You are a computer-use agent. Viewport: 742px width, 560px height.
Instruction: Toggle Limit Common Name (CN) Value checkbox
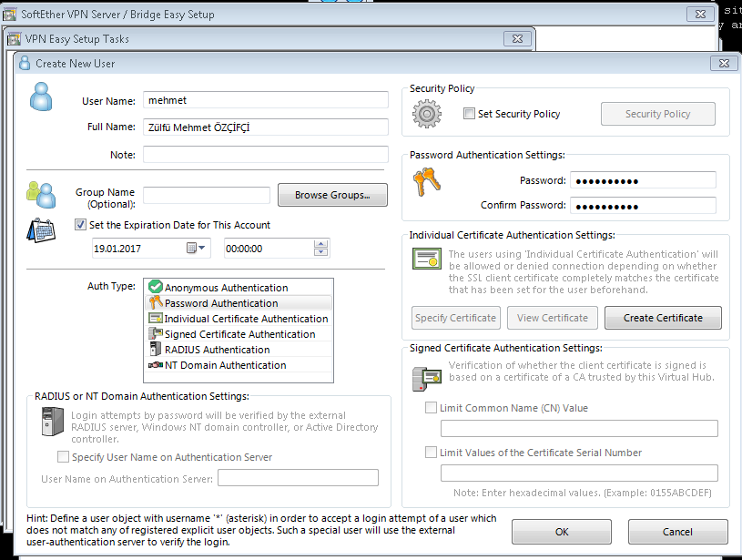432,408
